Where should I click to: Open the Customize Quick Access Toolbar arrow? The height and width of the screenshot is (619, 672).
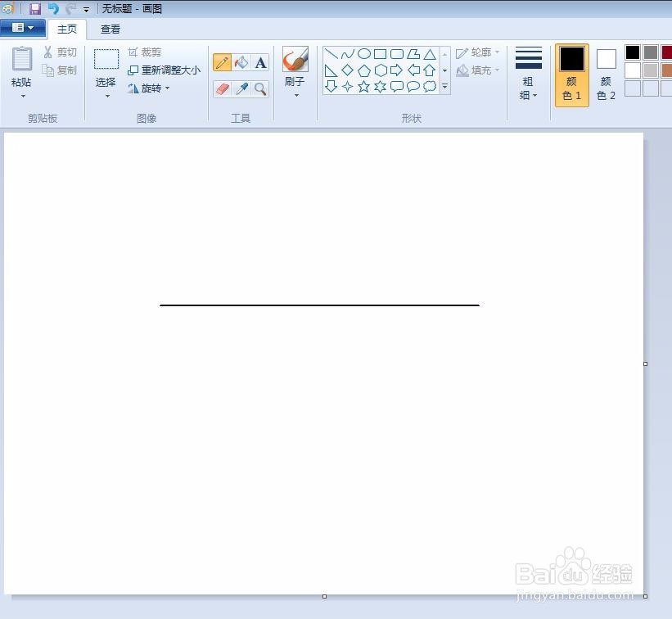point(86,10)
